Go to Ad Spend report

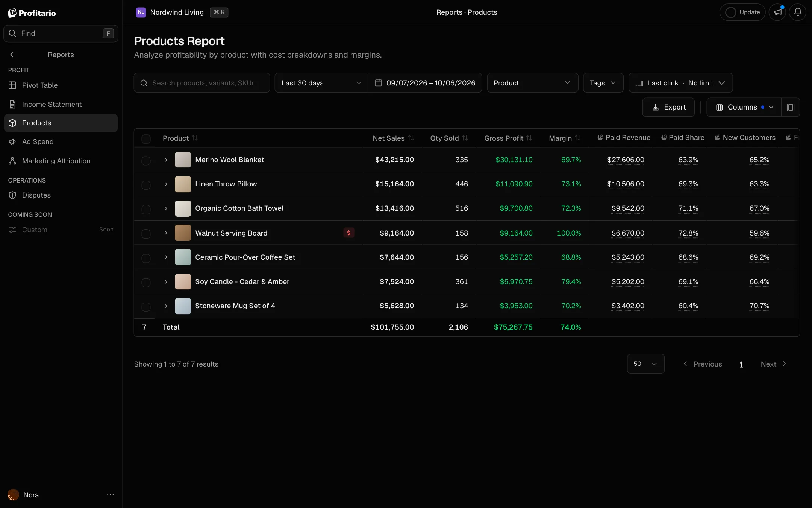coord(61,141)
